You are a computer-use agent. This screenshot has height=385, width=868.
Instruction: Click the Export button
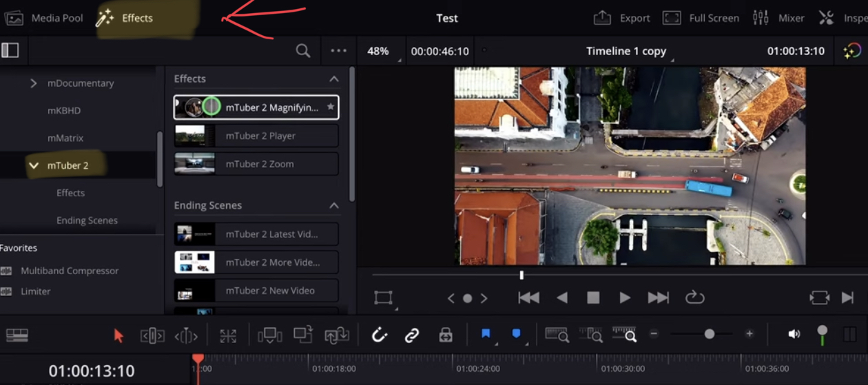[622, 18]
